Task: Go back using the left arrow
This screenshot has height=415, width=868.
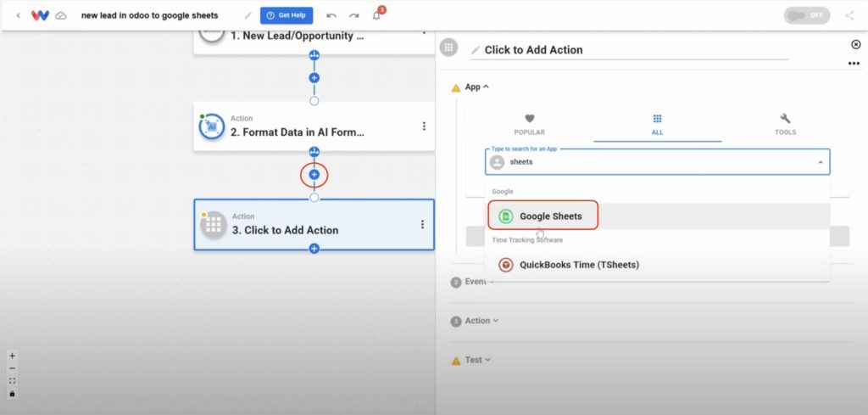Action: [19, 15]
